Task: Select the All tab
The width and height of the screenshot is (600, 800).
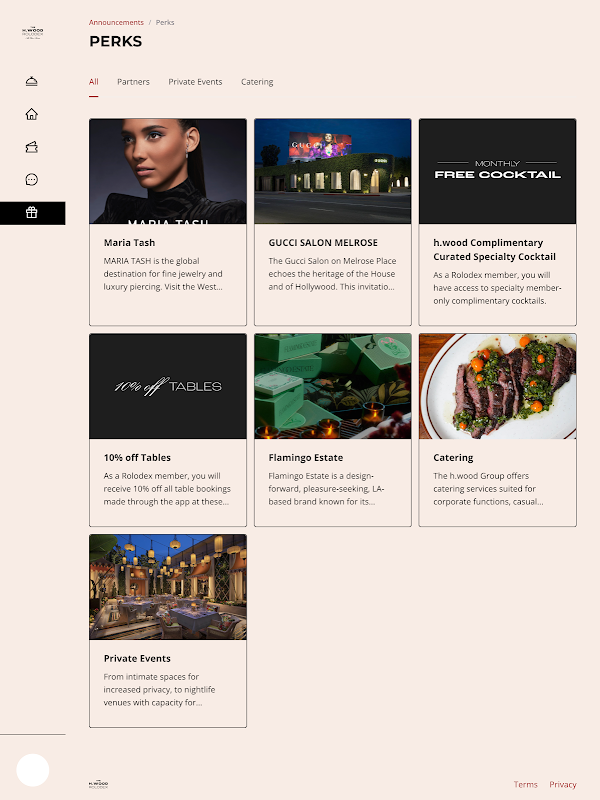Action: (x=93, y=82)
